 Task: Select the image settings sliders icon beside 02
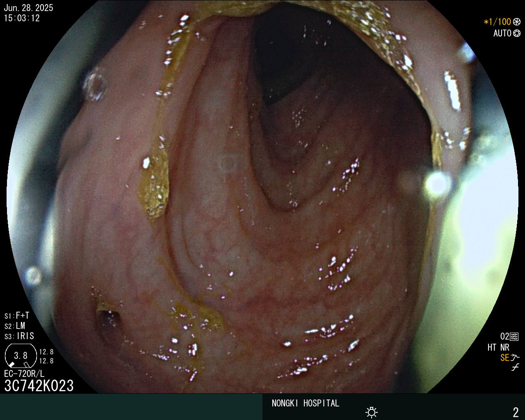[x=514, y=337]
